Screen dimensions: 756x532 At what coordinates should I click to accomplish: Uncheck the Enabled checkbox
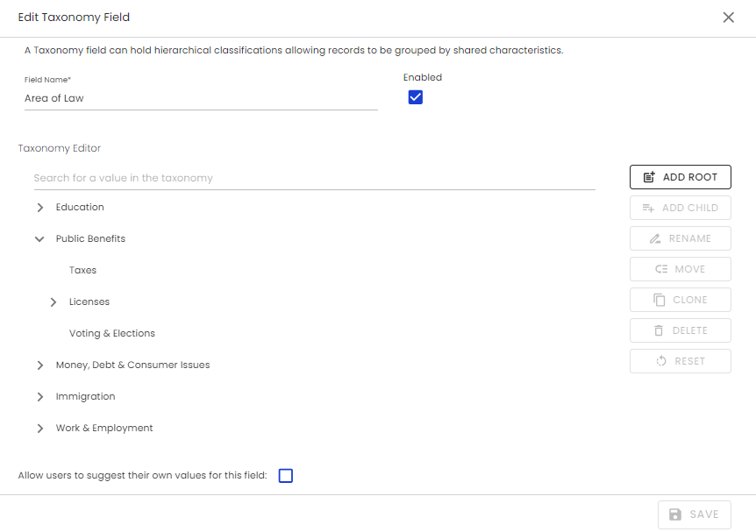[416, 97]
